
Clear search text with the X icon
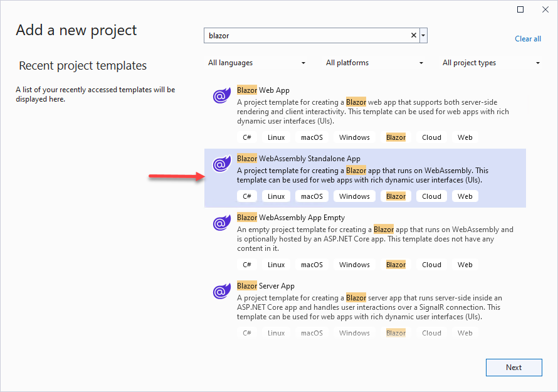tap(414, 36)
